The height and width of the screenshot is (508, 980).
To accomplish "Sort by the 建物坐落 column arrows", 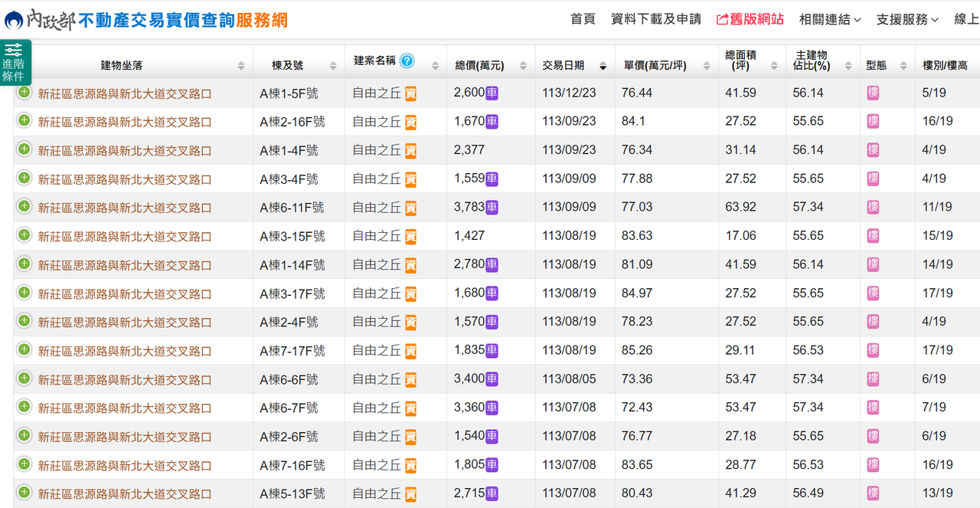I will click(x=241, y=66).
